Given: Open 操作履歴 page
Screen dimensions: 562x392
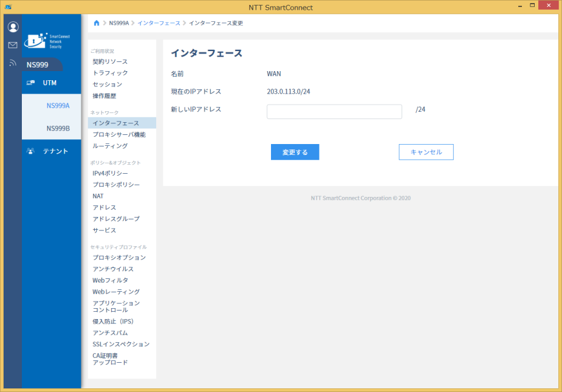Looking at the screenshot, I should tap(105, 96).
